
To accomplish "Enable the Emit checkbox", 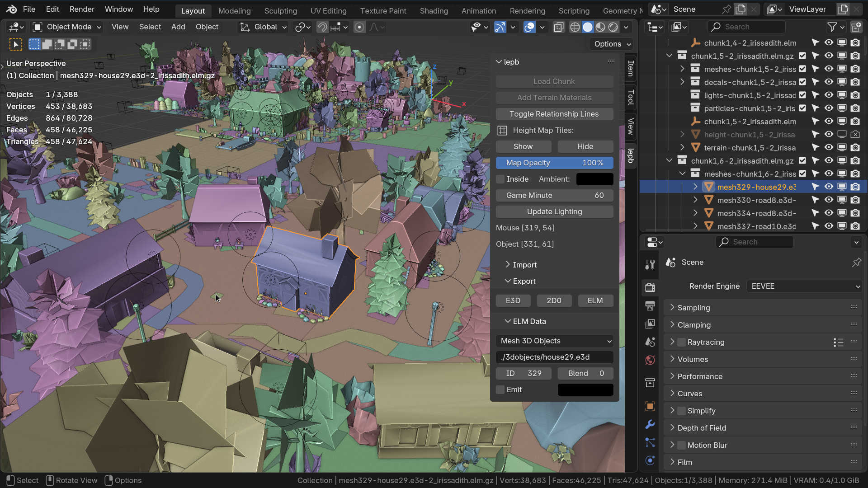I will point(500,389).
